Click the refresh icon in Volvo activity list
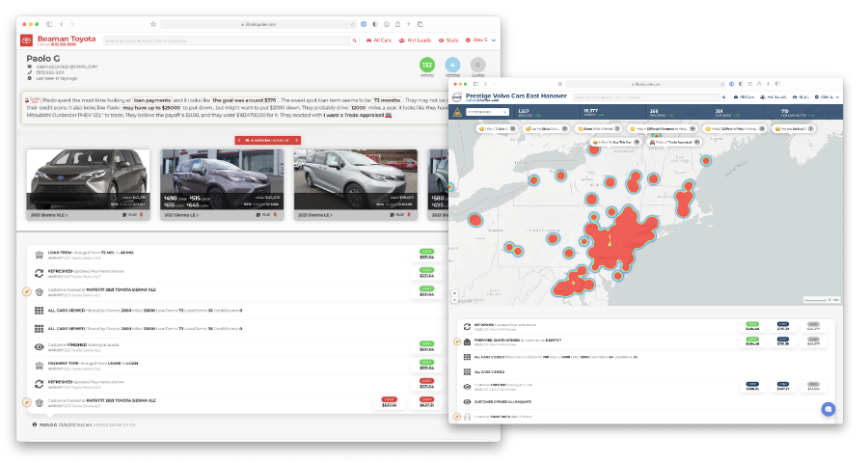868x463 pixels. (x=467, y=327)
